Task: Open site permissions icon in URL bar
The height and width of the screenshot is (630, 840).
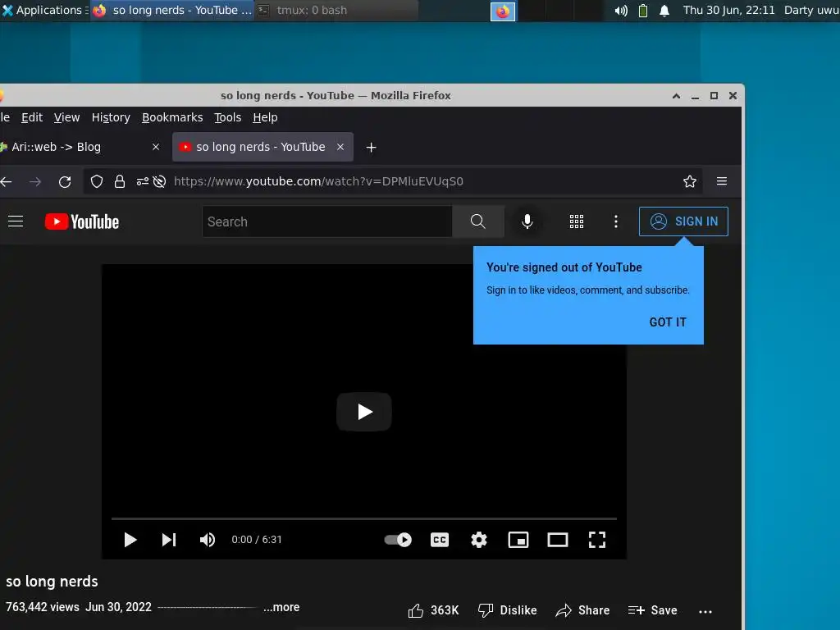Action: point(143,181)
